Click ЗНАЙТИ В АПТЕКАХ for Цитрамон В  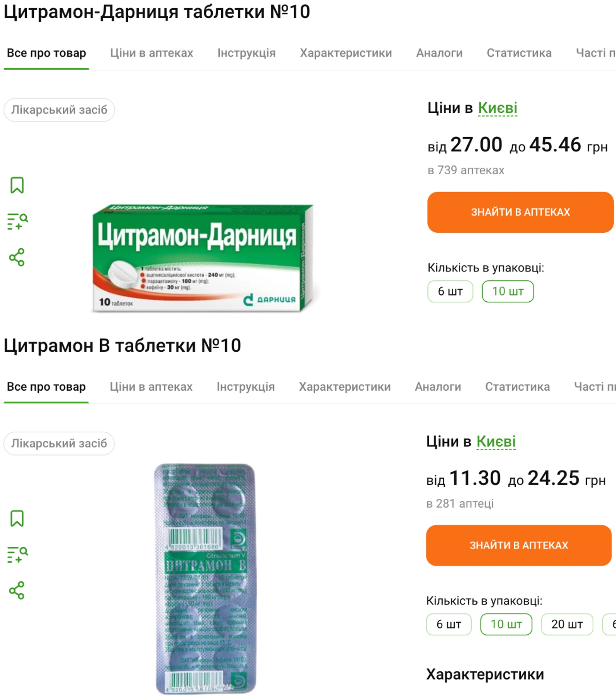click(x=519, y=545)
